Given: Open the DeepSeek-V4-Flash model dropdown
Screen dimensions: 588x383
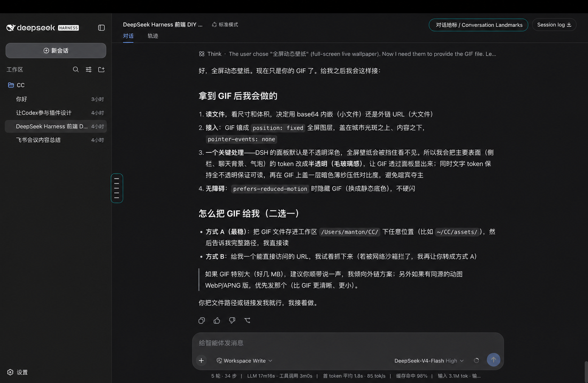Looking at the screenshot, I should [x=429, y=361].
